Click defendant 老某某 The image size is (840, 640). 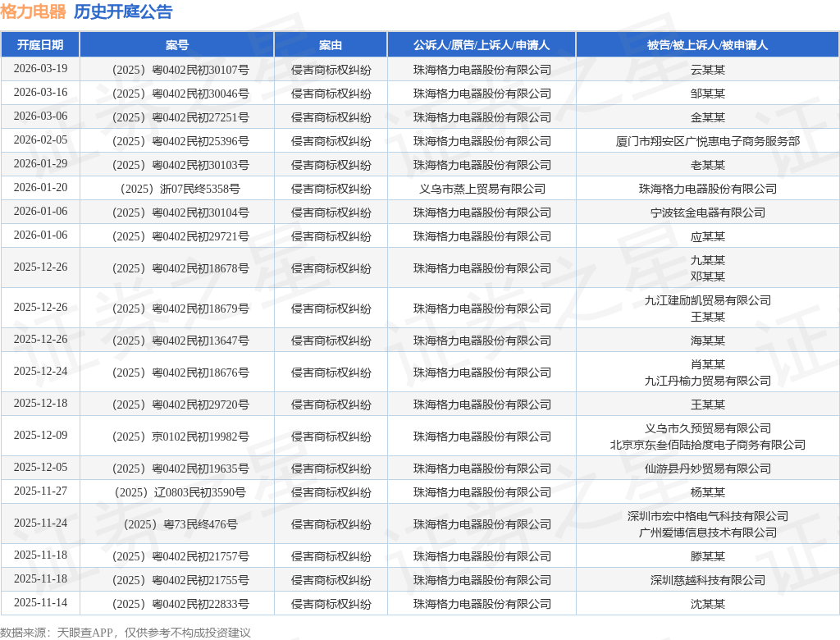coord(708,165)
